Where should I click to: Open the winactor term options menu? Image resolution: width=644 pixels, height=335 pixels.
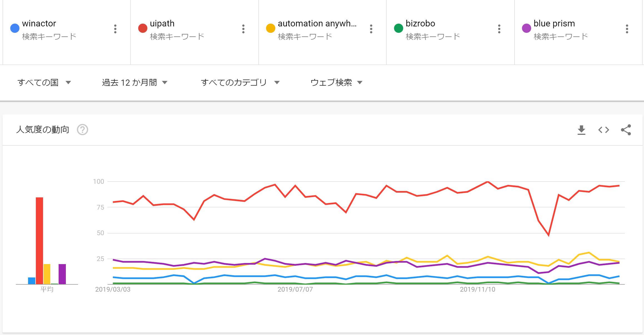(x=115, y=29)
